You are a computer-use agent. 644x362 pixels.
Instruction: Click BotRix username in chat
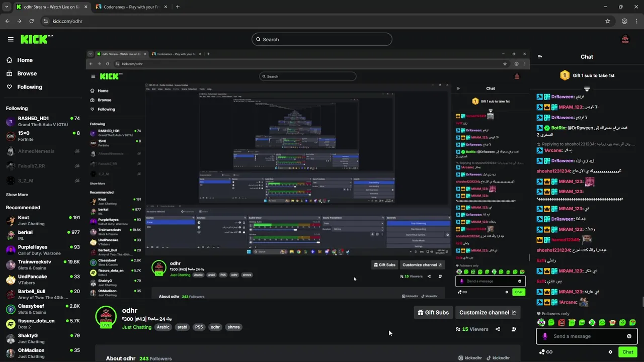tap(558, 128)
